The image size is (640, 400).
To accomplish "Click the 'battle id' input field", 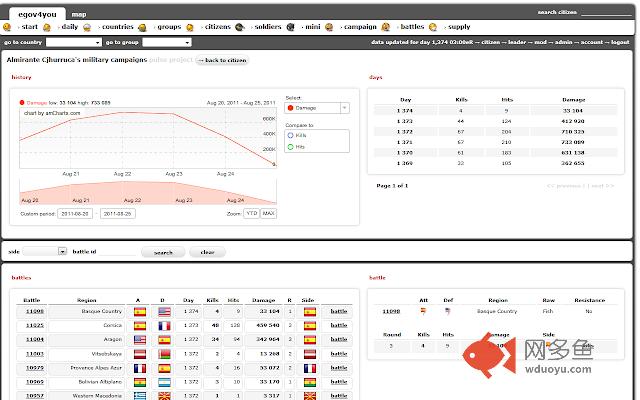I will (x=118, y=252).
